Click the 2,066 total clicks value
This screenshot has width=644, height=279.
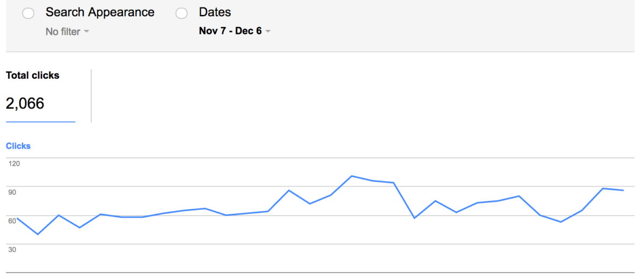click(x=25, y=104)
